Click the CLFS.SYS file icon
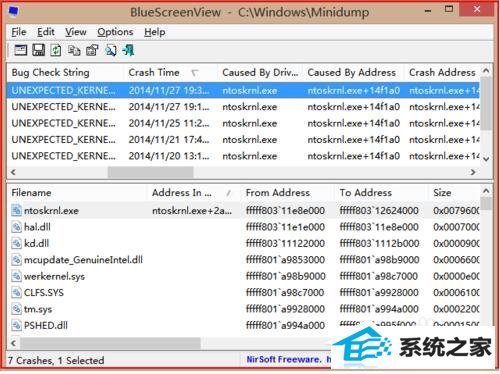 (16, 292)
